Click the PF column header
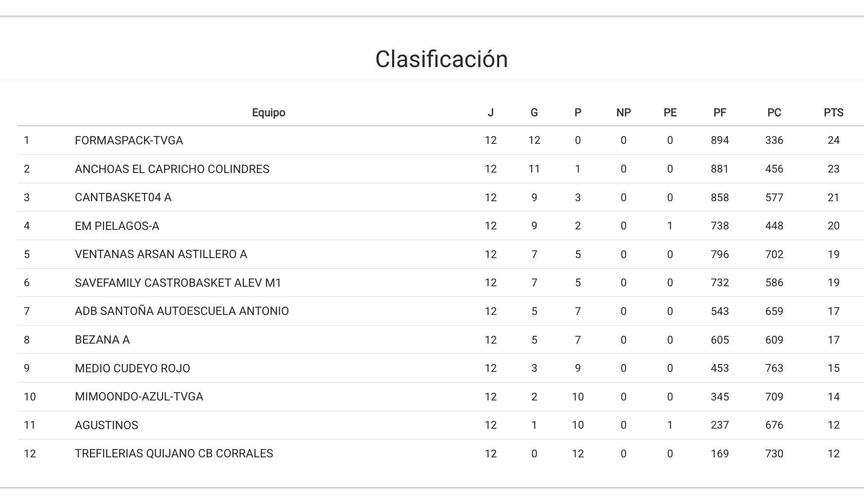 tap(720, 113)
